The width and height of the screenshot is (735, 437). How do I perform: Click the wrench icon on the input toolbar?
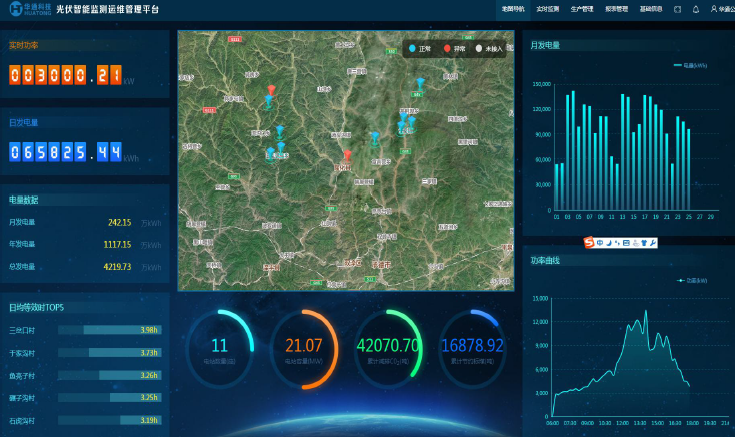(x=654, y=243)
